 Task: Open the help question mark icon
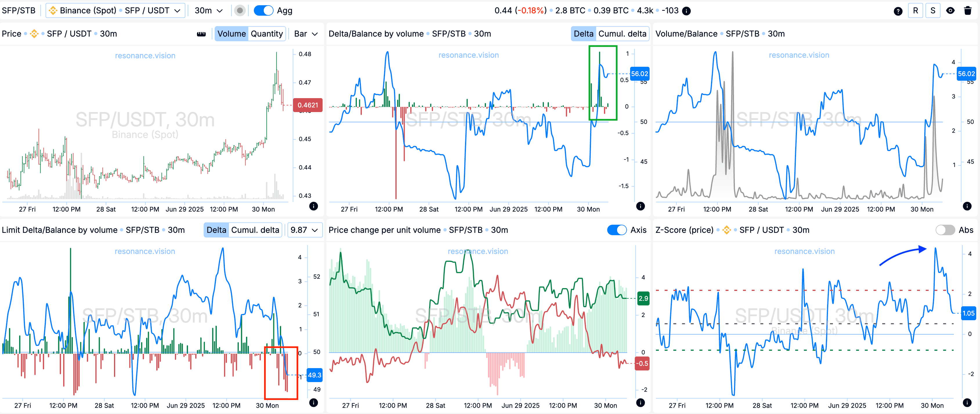coord(898,11)
